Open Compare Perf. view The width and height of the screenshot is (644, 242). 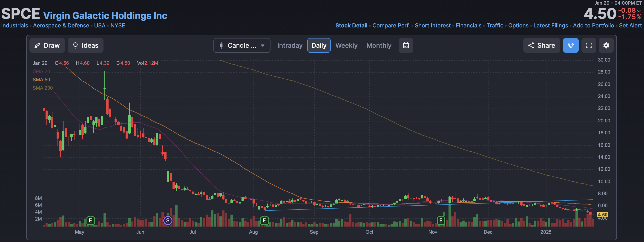pos(391,26)
